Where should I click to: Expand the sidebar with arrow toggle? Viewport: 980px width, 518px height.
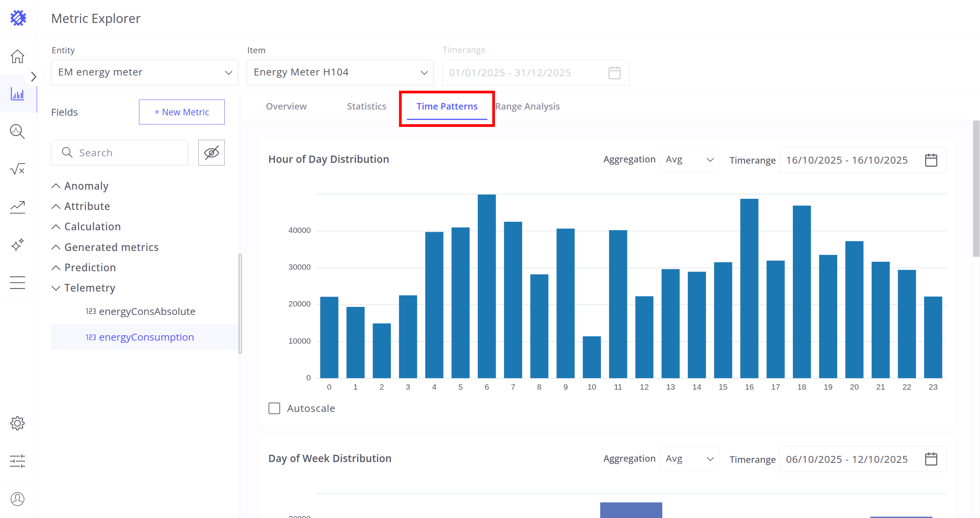point(33,77)
